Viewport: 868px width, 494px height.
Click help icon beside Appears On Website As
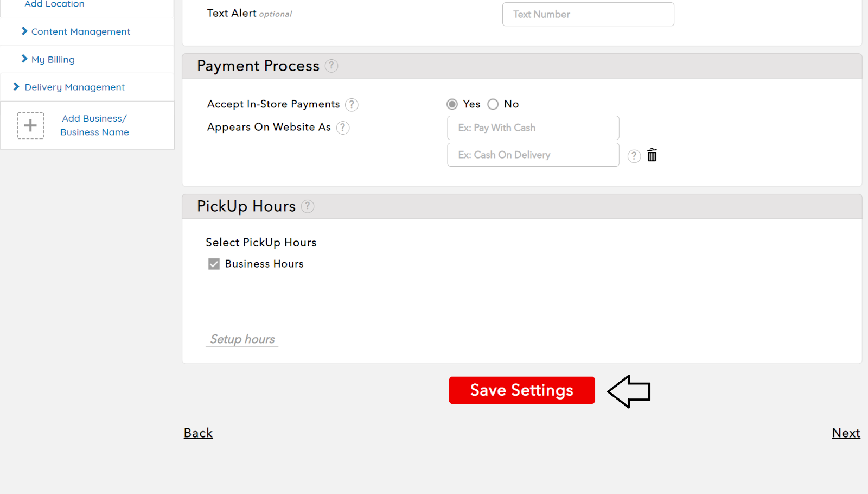[343, 128]
